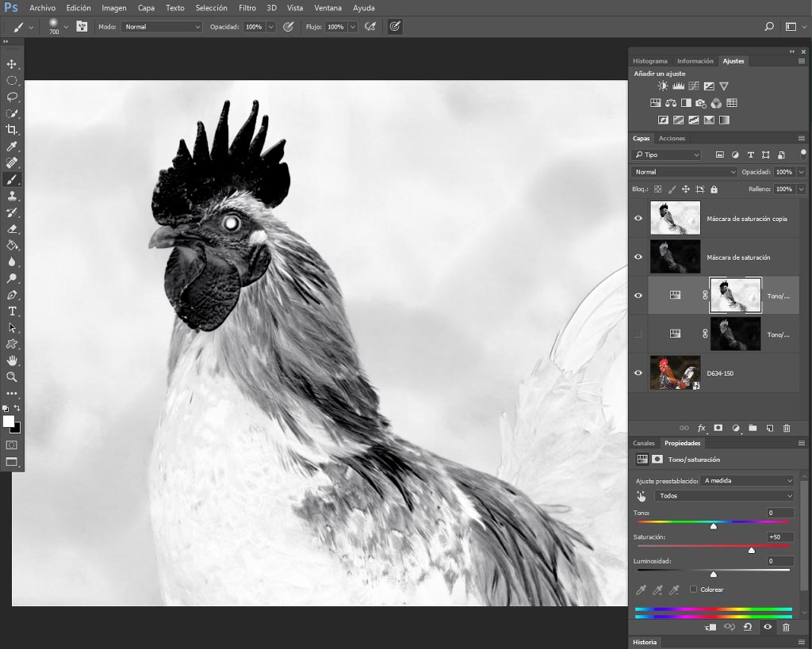Click the Luminosidad slider handle
The height and width of the screenshot is (649, 812).
(714, 574)
